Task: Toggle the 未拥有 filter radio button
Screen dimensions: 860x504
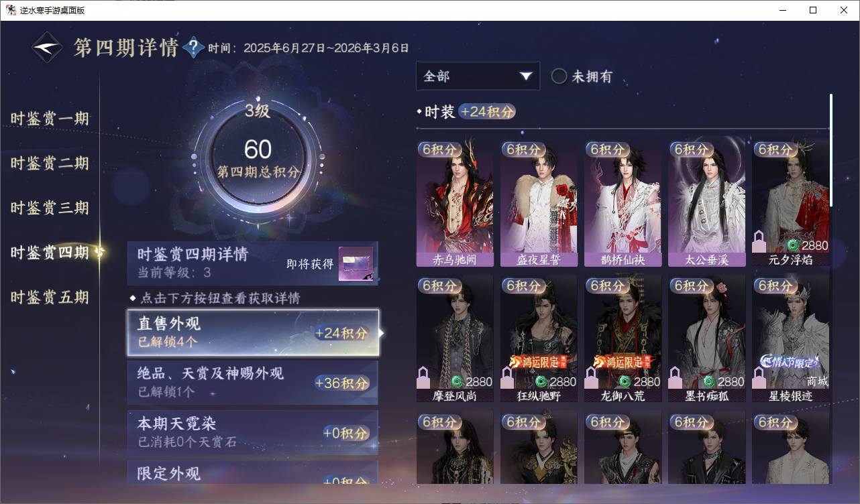Action: [x=559, y=76]
